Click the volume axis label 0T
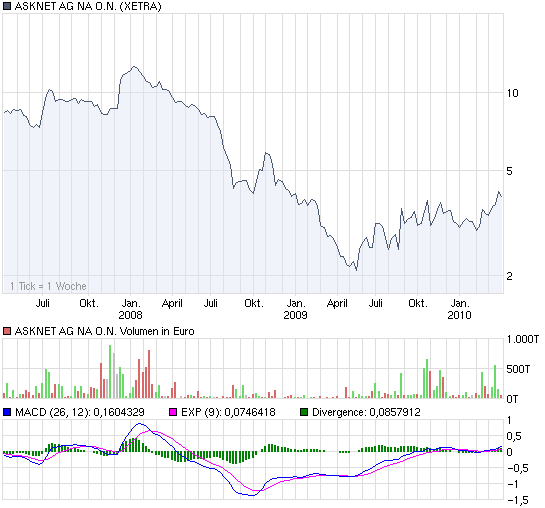 (512, 399)
